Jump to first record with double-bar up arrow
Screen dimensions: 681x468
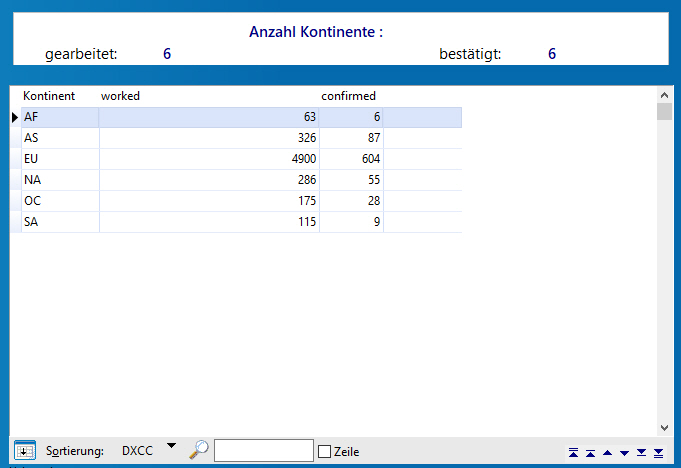click(573, 452)
